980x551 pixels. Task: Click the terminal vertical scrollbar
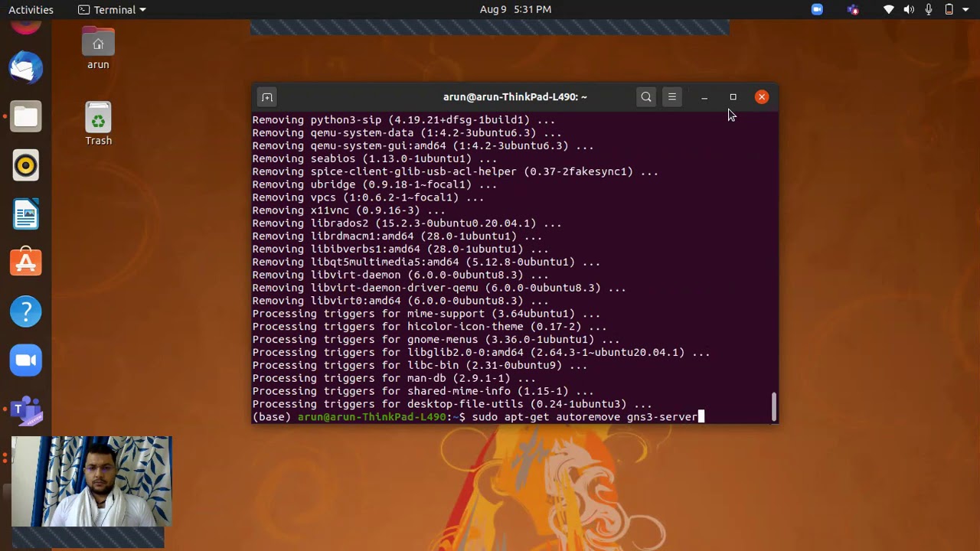(x=774, y=406)
